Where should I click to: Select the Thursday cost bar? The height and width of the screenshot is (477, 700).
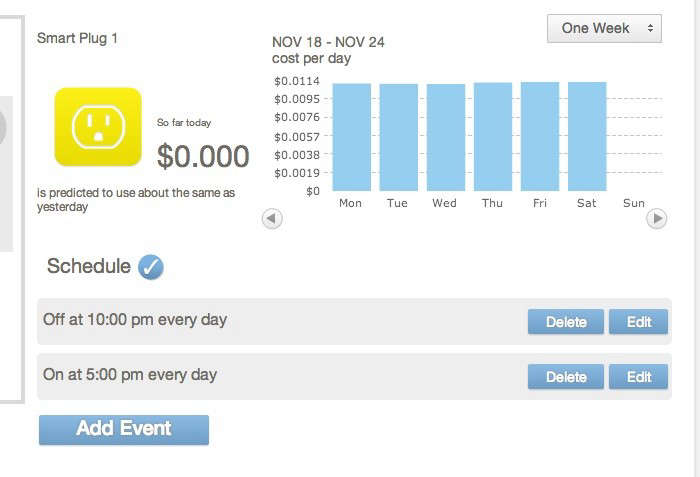(493, 137)
